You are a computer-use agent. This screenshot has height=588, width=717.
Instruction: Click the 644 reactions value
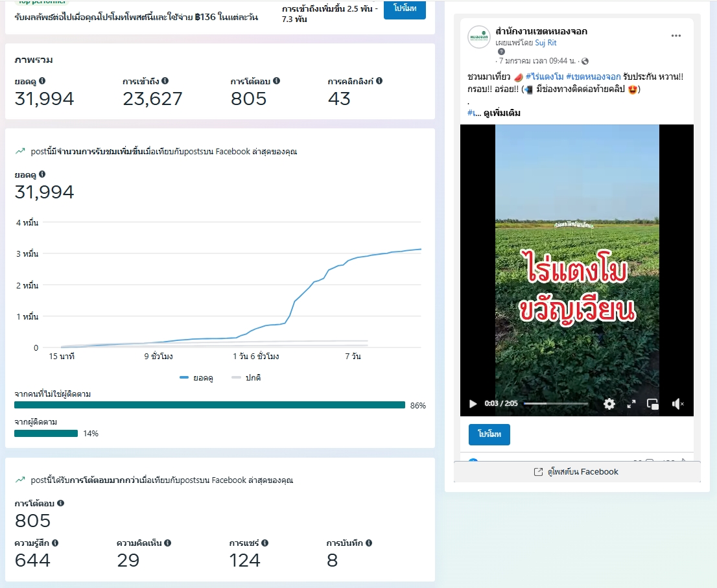point(32,560)
